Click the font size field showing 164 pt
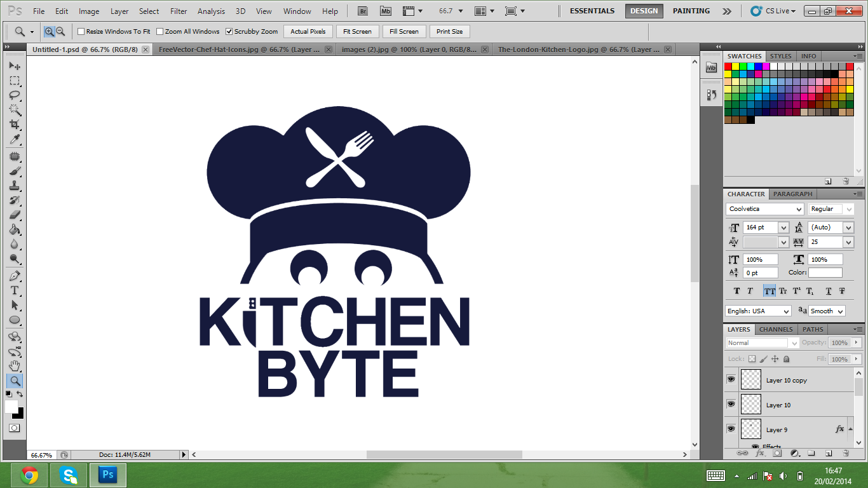The image size is (868, 488). point(760,227)
